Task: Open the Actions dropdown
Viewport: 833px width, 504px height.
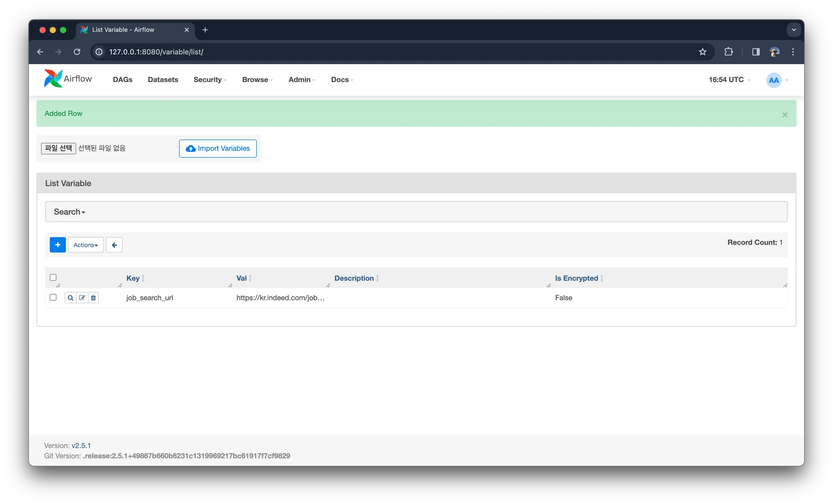Action: click(x=86, y=245)
